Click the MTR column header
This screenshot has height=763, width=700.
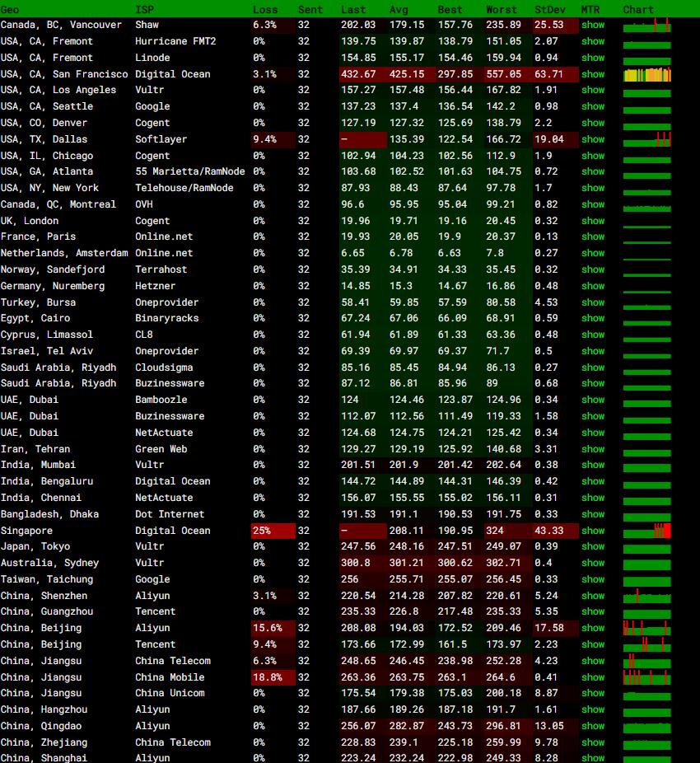[590, 10]
